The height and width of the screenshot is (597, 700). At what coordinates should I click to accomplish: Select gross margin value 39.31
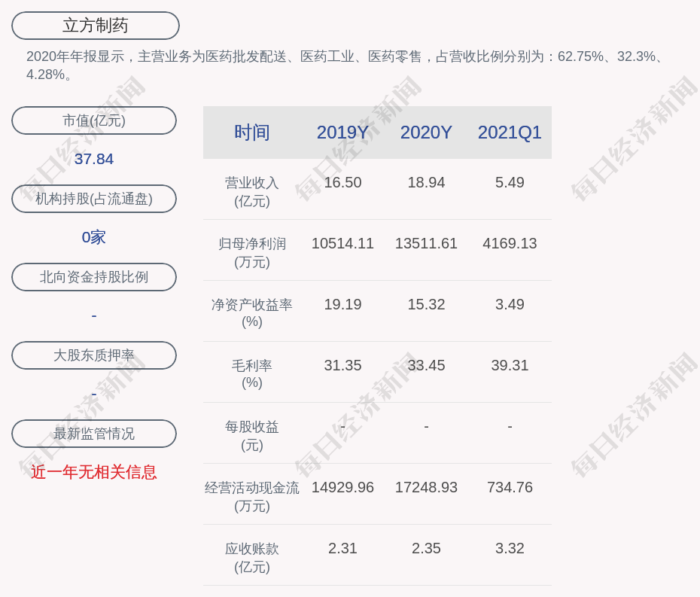[510, 365]
